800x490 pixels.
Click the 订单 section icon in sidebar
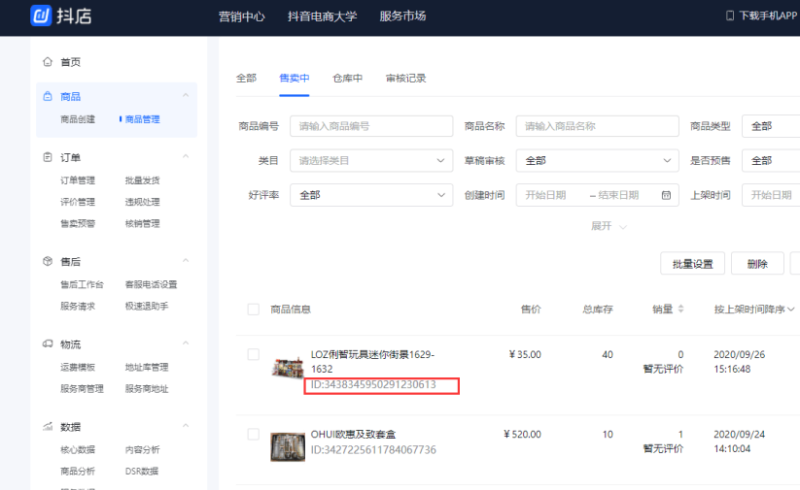pyautogui.click(x=47, y=157)
